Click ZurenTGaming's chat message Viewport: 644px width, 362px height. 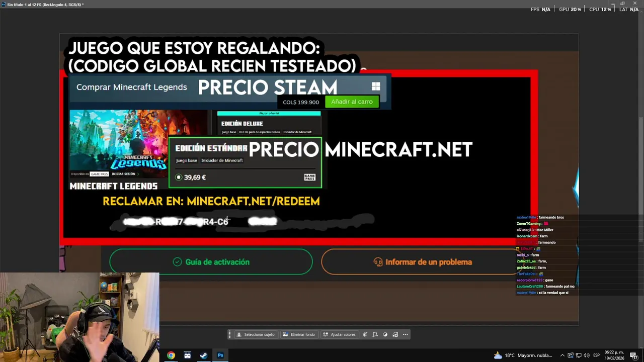pyautogui.click(x=532, y=223)
